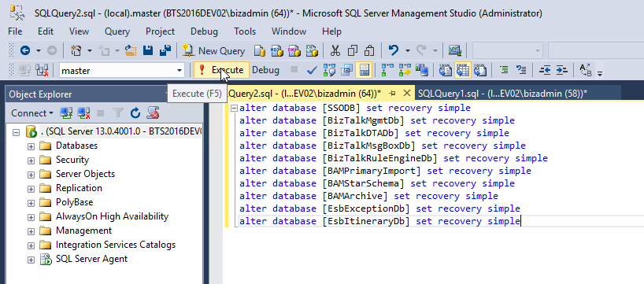
Task: Click the Object Explorer script stop icon
Action: [154, 112]
